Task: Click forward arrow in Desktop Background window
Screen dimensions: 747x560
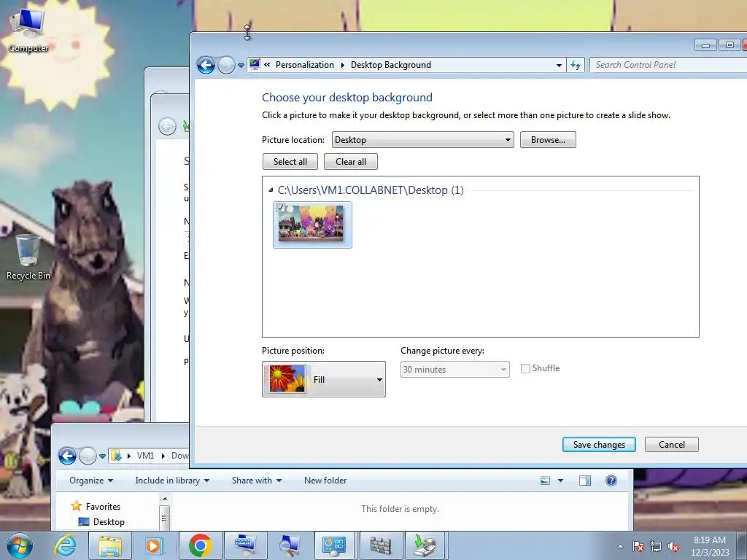Action: pyautogui.click(x=226, y=65)
